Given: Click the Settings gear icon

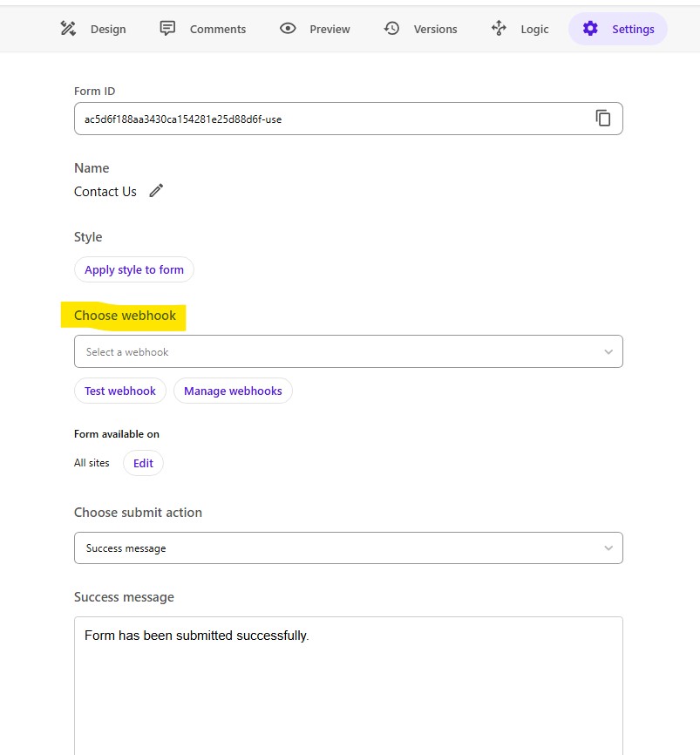Looking at the screenshot, I should (590, 29).
